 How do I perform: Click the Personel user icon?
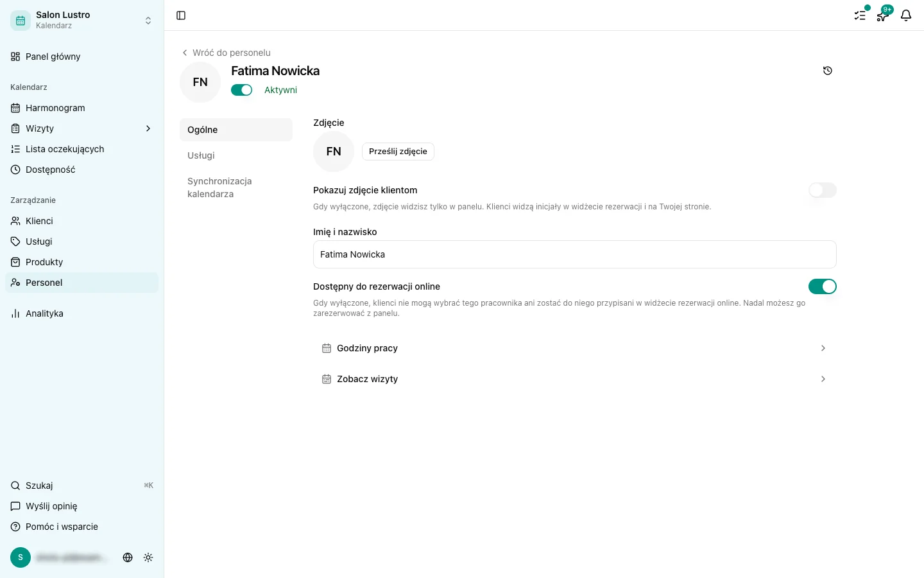pyautogui.click(x=15, y=283)
